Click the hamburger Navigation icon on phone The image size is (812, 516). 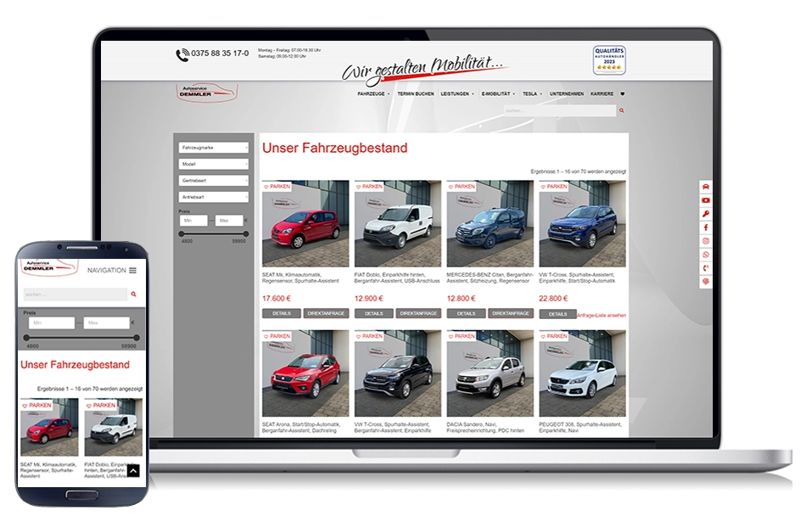132,271
